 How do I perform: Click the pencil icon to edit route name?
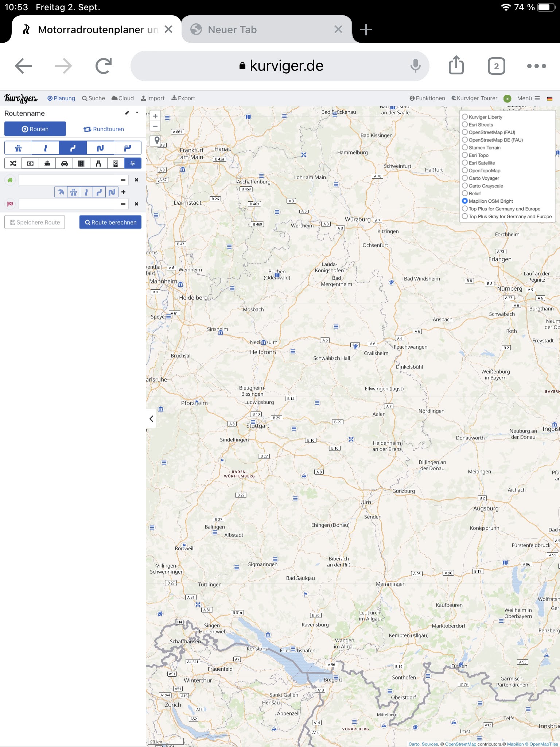tap(127, 113)
